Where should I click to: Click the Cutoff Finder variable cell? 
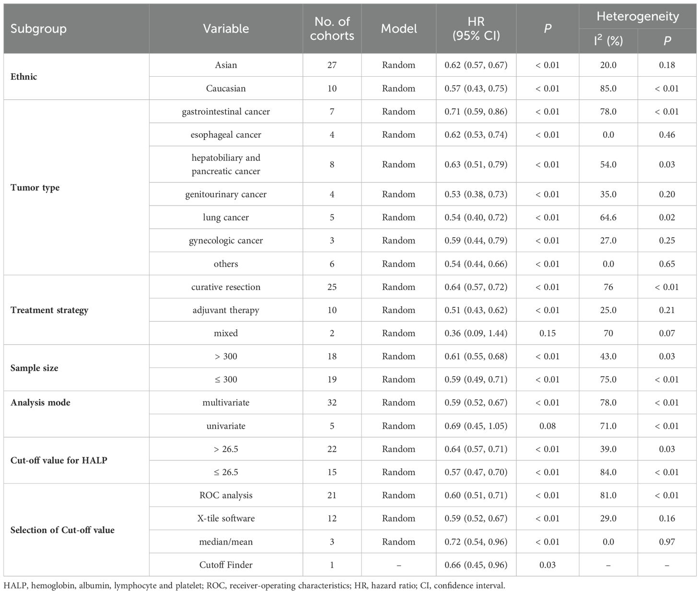(x=226, y=565)
